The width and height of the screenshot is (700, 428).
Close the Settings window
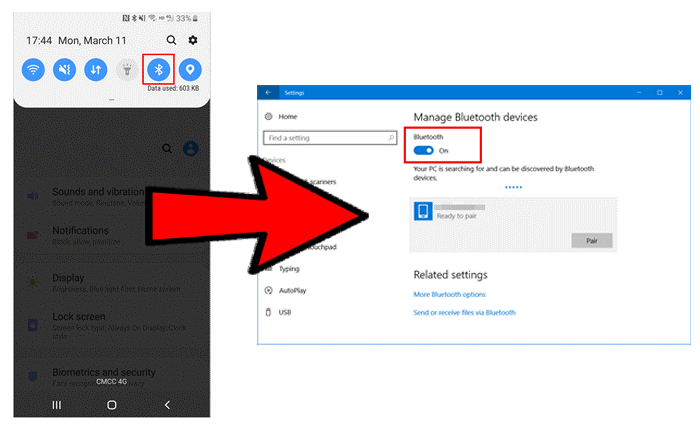tap(680, 92)
